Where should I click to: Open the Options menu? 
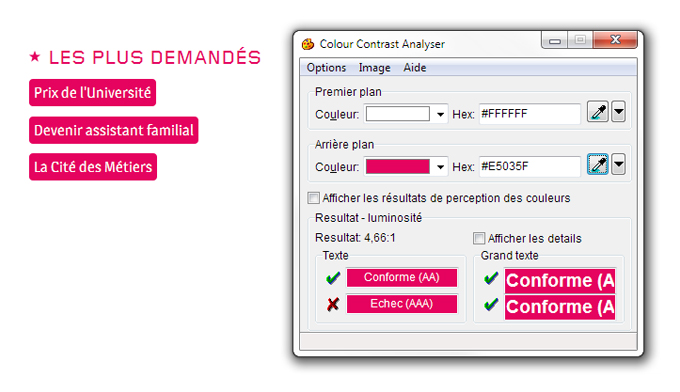[326, 68]
